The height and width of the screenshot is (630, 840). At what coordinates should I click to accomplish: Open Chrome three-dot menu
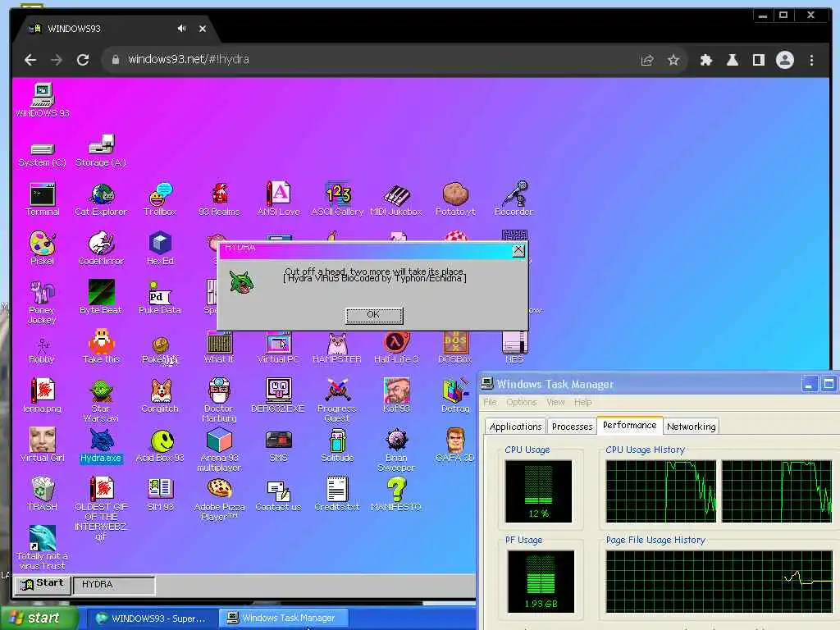tap(811, 60)
